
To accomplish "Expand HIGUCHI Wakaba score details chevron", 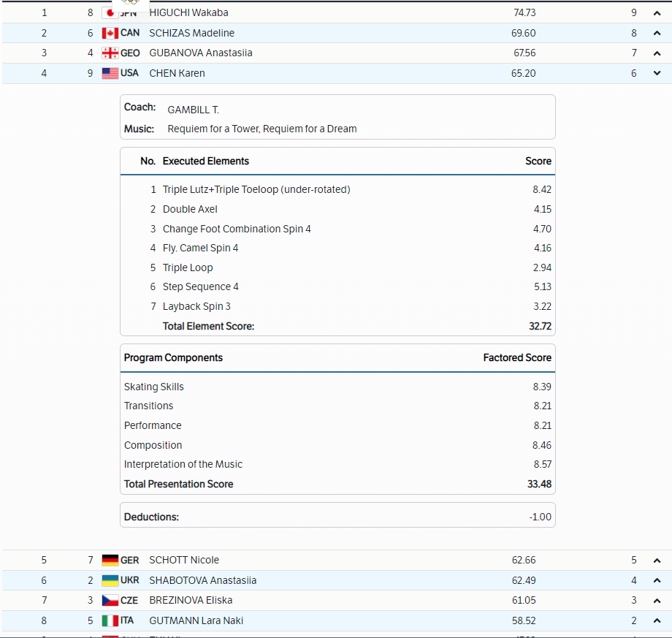I will click(x=657, y=13).
